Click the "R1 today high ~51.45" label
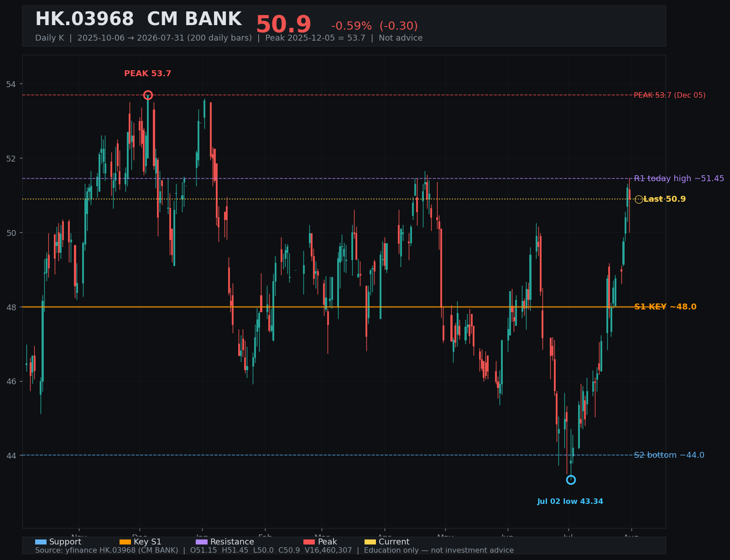 pyautogui.click(x=679, y=178)
